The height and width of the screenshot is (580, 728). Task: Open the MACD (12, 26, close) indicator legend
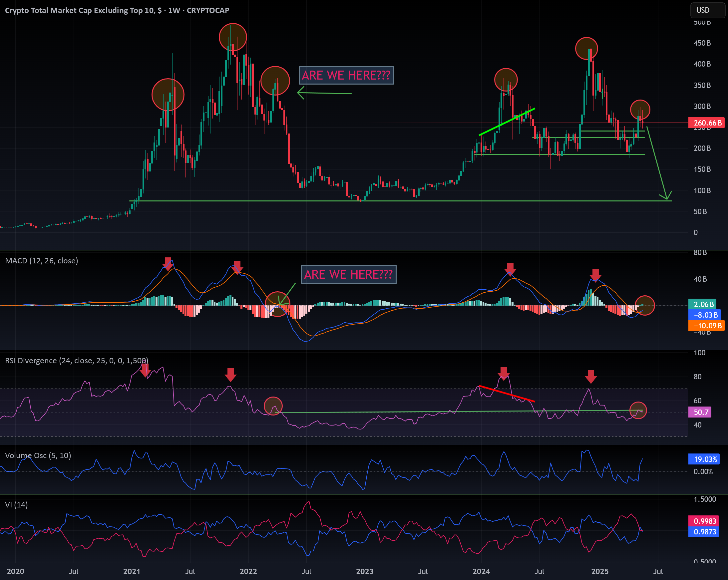click(x=42, y=261)
